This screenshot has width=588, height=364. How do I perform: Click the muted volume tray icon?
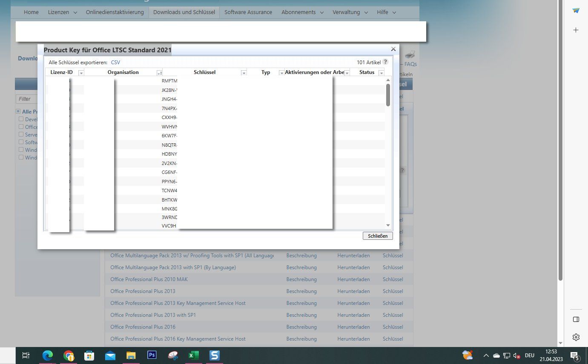517,355
